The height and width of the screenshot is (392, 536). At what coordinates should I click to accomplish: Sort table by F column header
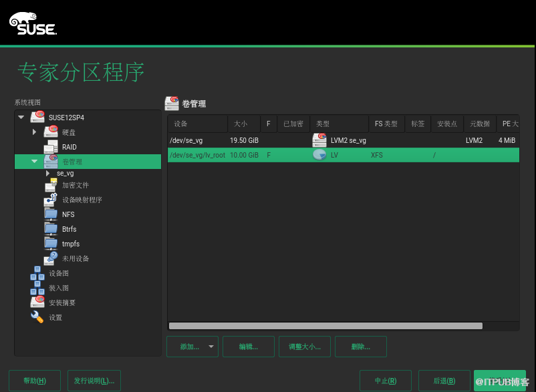tap(269, 124)
